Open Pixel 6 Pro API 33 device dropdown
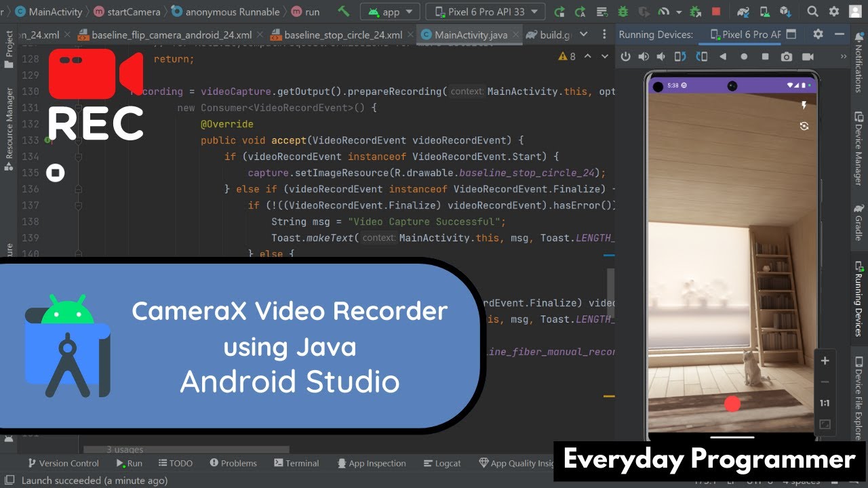 (x=485, y=12)
